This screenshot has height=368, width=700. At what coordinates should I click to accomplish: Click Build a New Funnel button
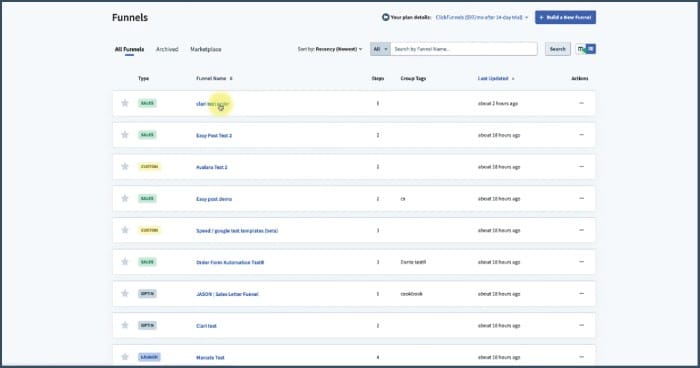565,17
